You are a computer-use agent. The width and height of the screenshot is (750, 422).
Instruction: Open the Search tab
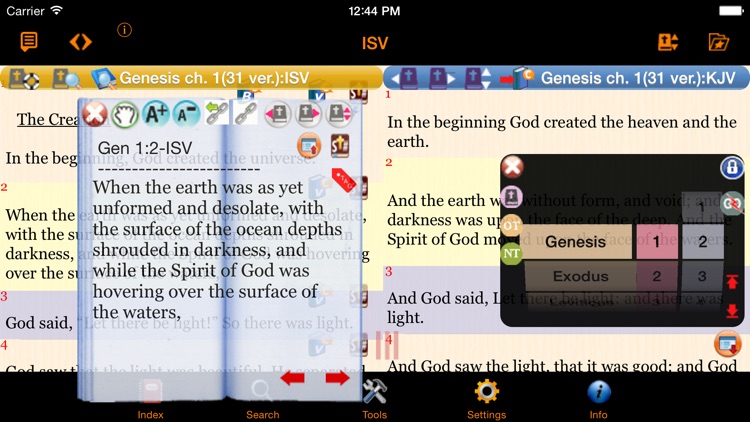tap(263, 398)
